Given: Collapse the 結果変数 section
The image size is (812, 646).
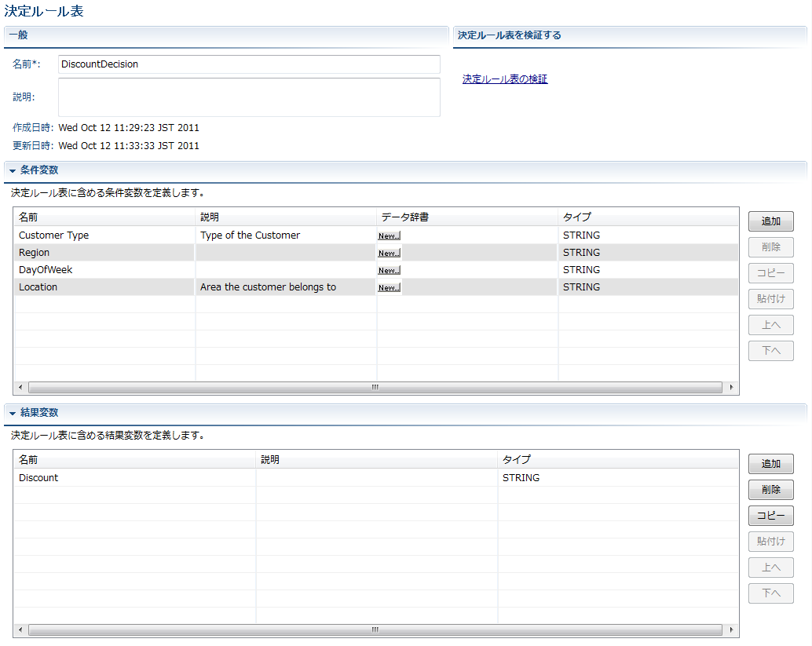Looking at the screenshot, I should pos(13,413).
